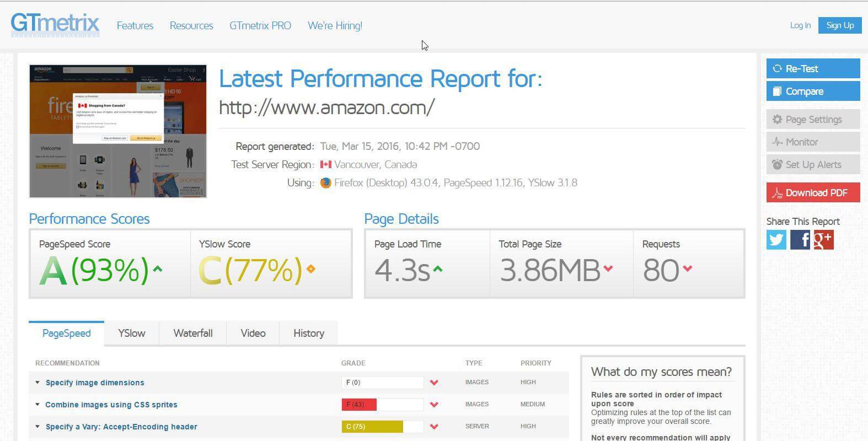Click the Amazon page screenshot thumbnail
The width and height of the screenshot is (868, 441).
118,131
